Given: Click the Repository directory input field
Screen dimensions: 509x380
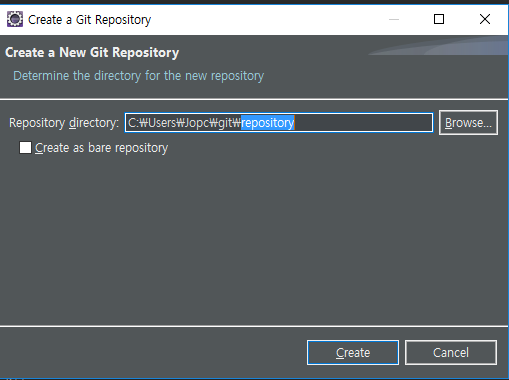Looking at the screenshot, I should (x=279, y=123).
